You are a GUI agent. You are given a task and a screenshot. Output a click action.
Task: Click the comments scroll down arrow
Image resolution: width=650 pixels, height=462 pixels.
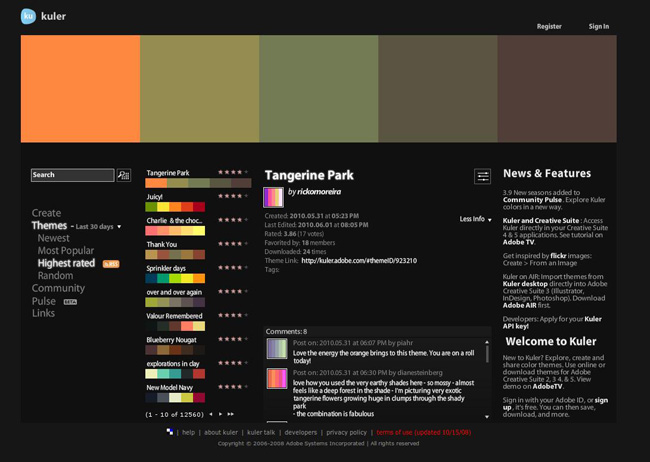(487, 416)
